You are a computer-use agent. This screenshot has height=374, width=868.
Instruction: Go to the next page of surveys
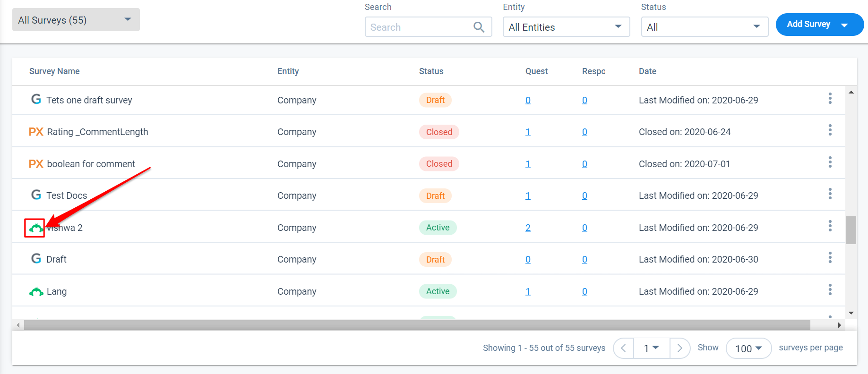coord(680,348)
